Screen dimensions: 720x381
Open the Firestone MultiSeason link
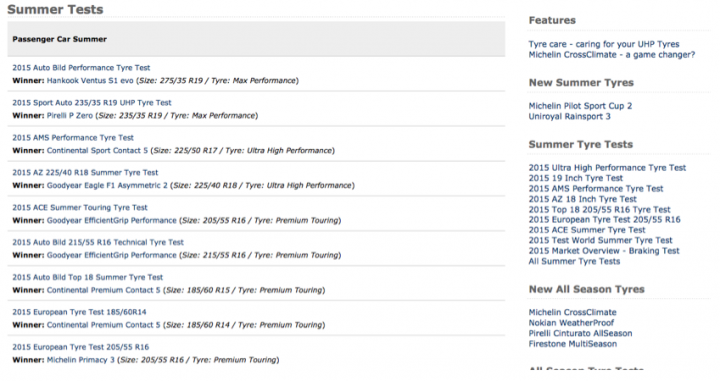tap(573, 344)
